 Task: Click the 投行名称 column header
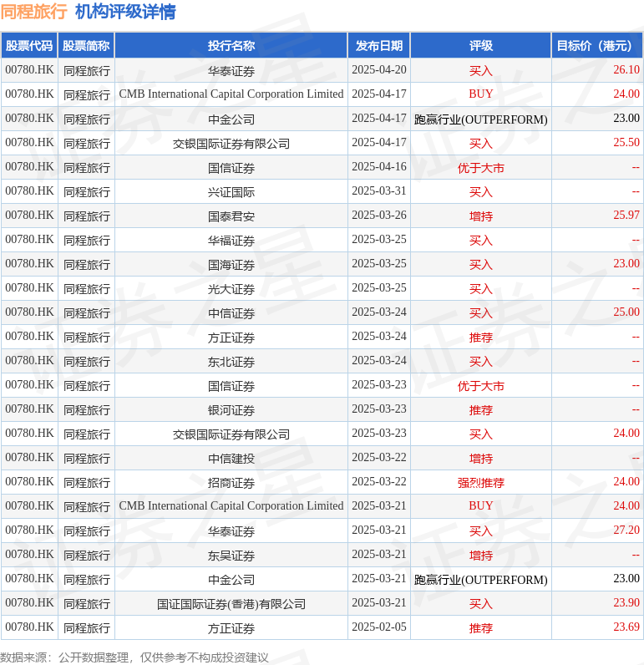(x=231, y=45)
